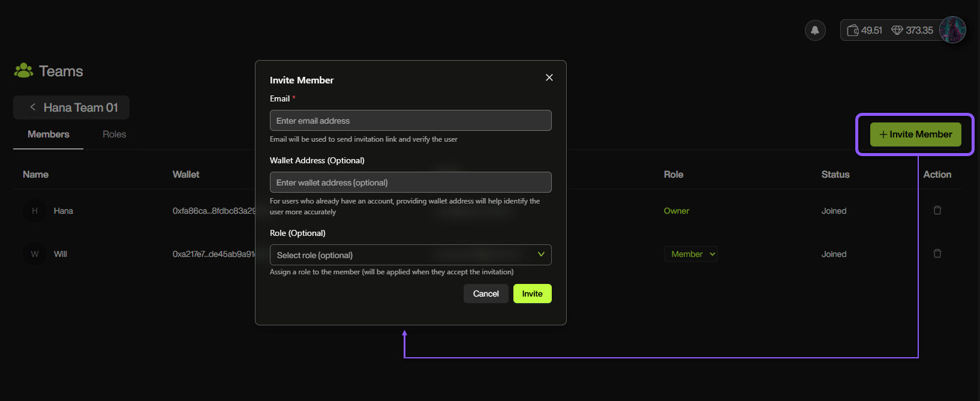Viewport: 980px width, 401px height.
Task: Delete member Hana with trash icon
Action: (937, 211)
